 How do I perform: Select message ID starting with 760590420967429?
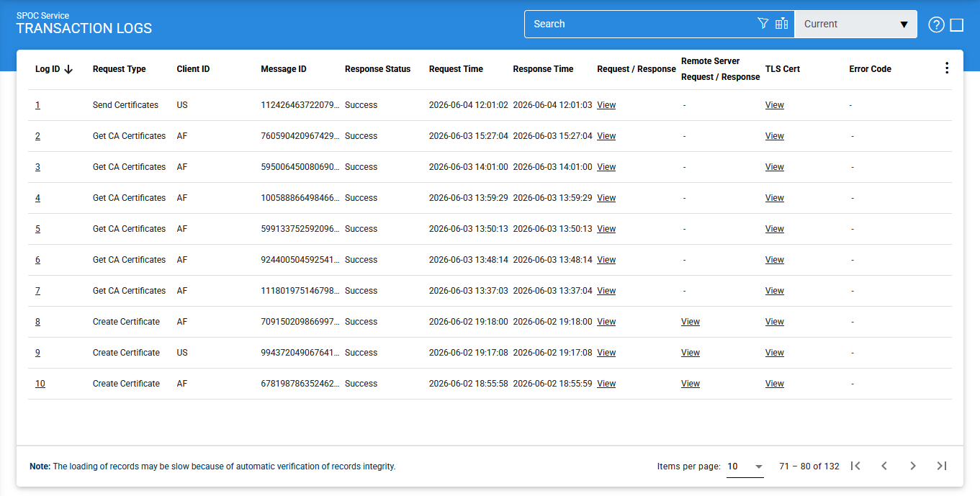300,136
